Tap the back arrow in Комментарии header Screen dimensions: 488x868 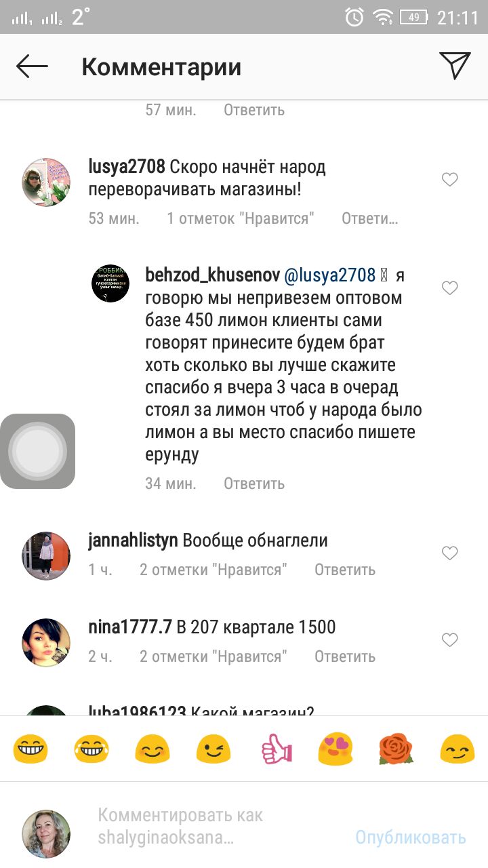(x=33, y=66)
